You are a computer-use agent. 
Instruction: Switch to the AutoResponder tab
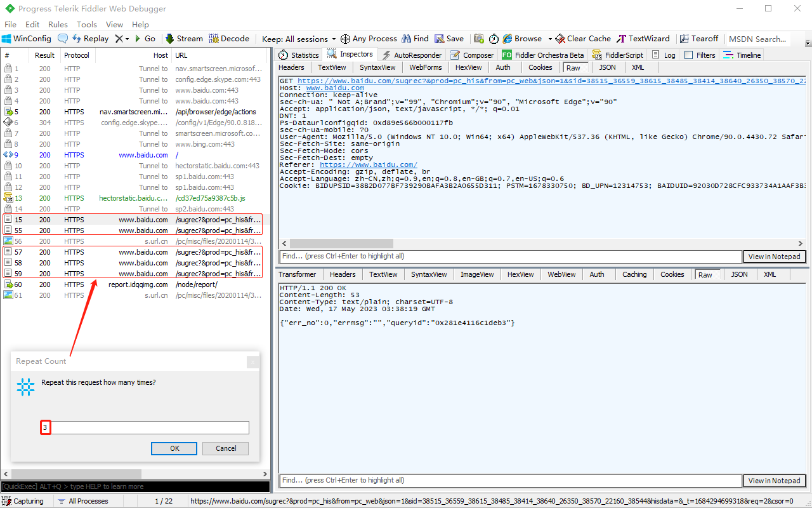tap(412, 55)
